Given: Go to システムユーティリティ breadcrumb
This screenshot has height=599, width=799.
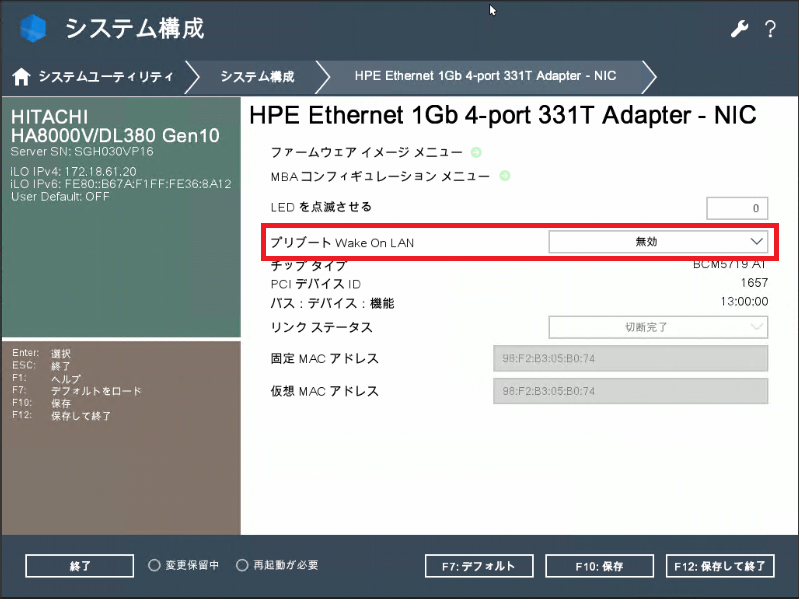Looking at the screenshot, I should (x=106, y=76).
